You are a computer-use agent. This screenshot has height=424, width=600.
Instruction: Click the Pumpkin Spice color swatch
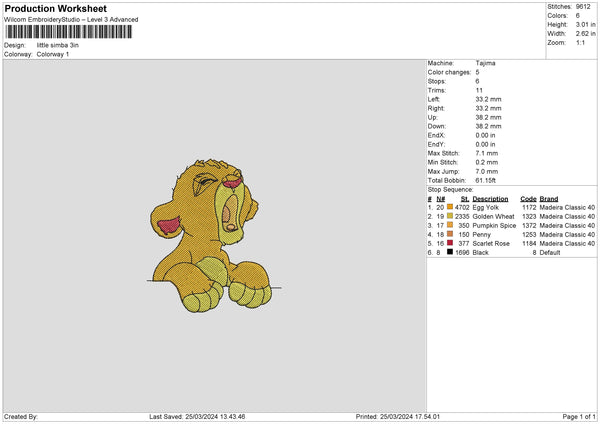tap(450, 225)
